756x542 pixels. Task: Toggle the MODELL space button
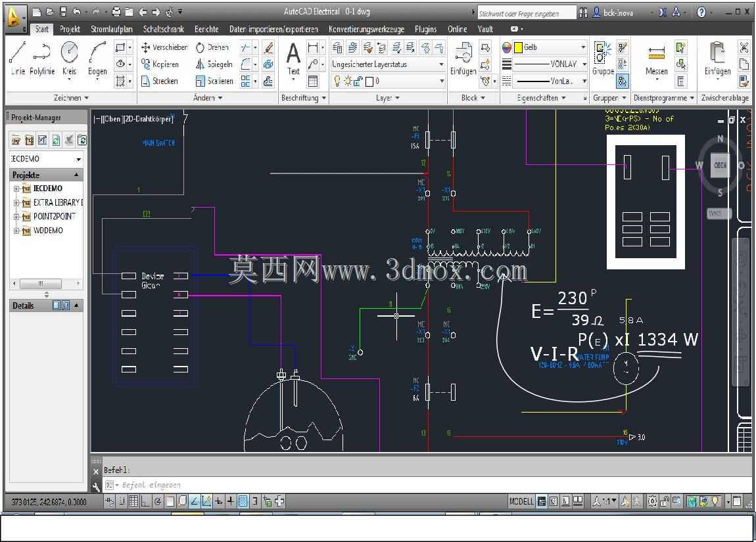(521, 501)
